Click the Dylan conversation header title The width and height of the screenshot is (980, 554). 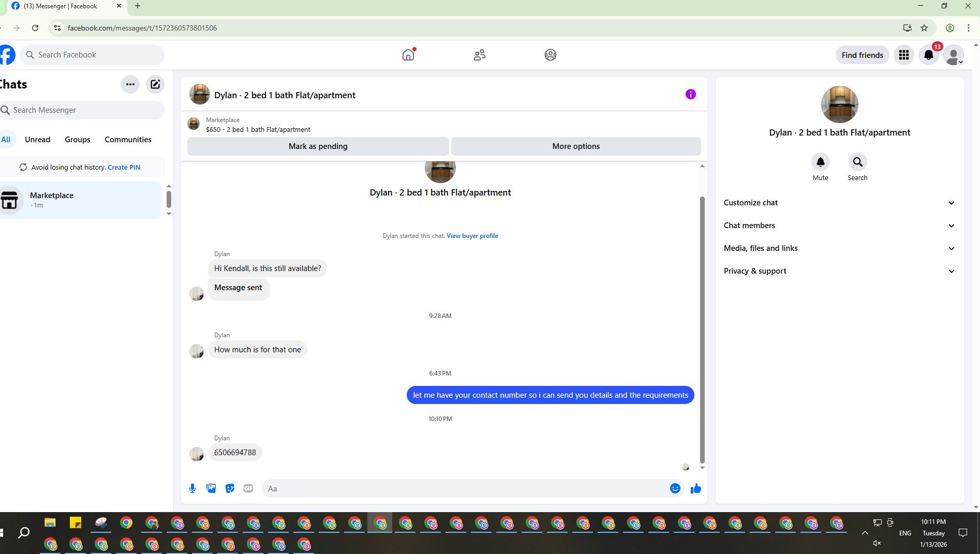(285, 95)
